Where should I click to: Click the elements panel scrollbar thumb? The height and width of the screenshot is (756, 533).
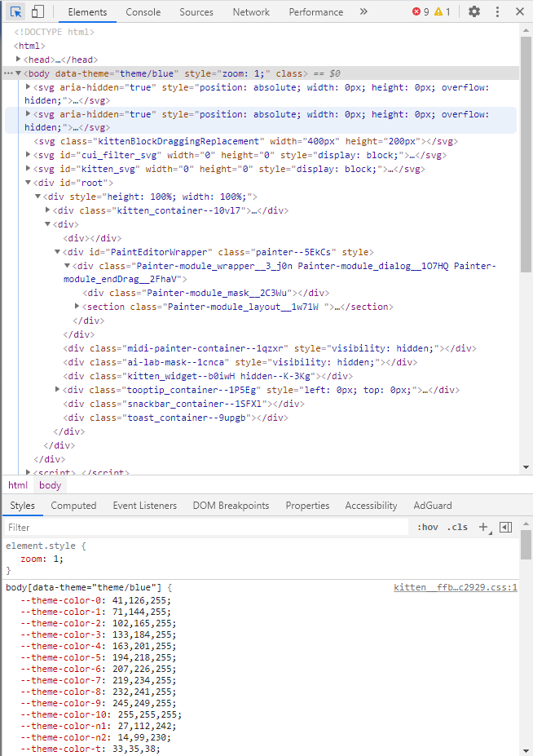[526, 154]
